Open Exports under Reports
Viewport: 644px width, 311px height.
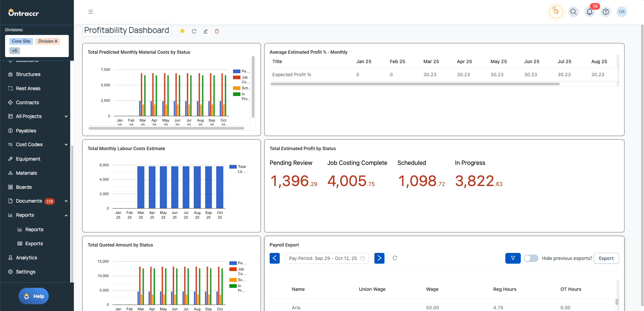pyautogui.click(x=34, y=243)
